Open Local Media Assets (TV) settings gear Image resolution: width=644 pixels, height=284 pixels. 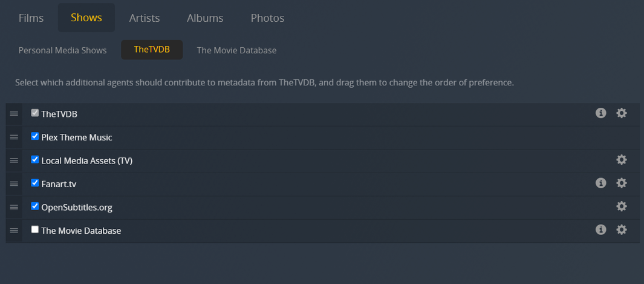pos(622,160)
